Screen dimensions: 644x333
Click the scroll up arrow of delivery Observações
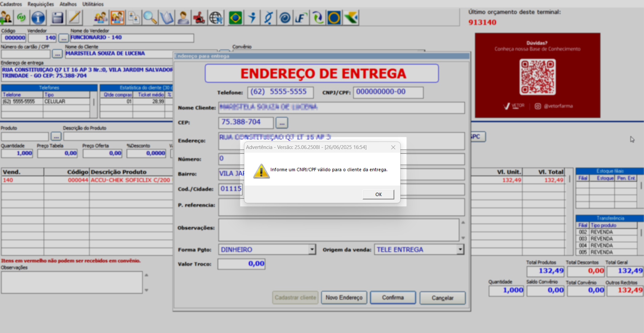(x=463, y=222)
